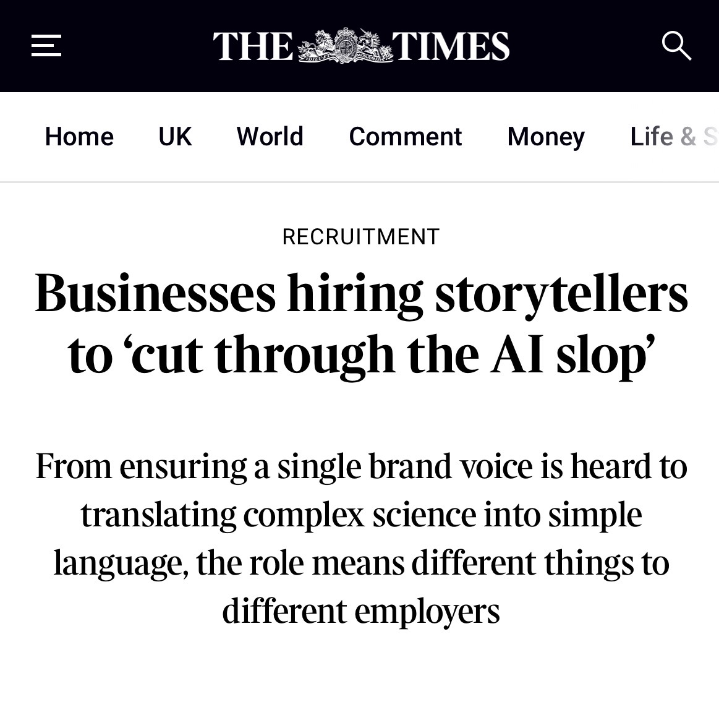This screenshot has height=728, width=719.
Task: Click the 'cut through the AI slop' headline line
Action: tap(361, 355)
